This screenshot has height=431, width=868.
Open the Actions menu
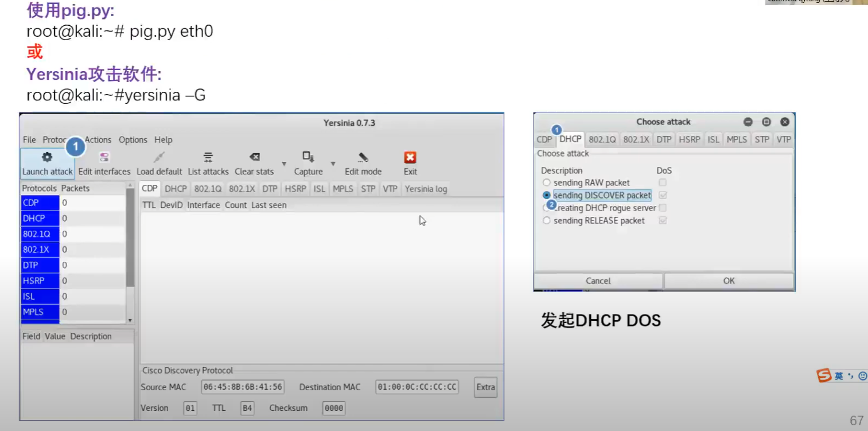[98, 139]
